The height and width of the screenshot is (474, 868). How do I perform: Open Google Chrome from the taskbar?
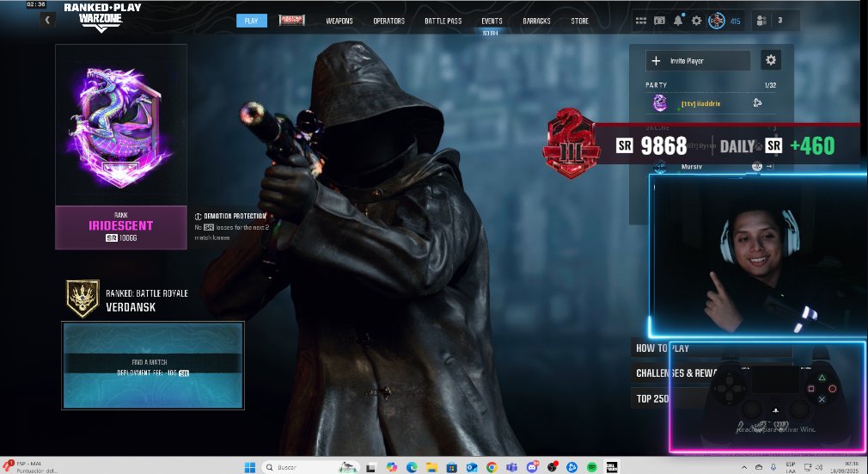[x=492, y=467]
